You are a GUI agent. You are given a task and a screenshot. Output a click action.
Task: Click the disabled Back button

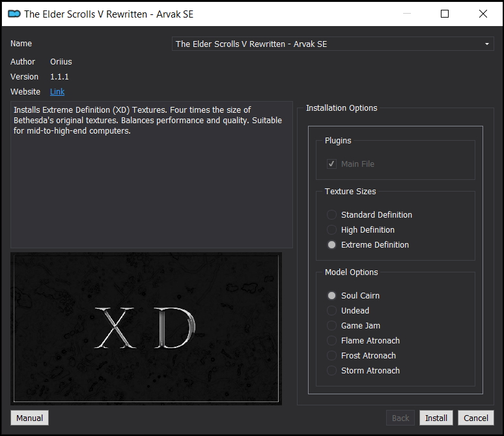click(400, 418)
